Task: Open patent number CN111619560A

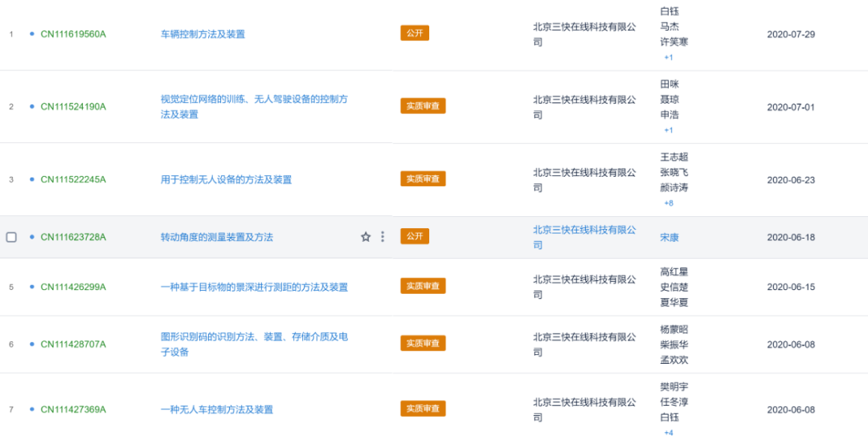Action: (73, 35)
